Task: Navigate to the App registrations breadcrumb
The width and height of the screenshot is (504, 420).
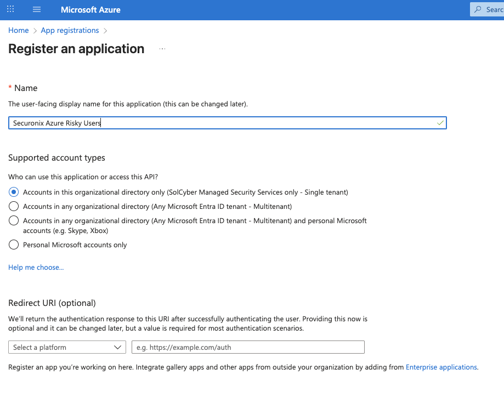Action: click(x=70, y=31)
